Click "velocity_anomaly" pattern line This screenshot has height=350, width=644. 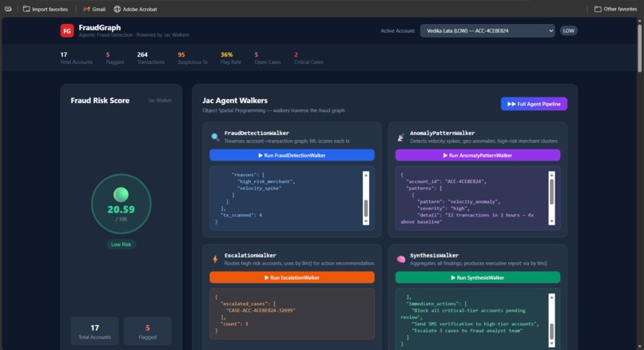click(459, 201)
